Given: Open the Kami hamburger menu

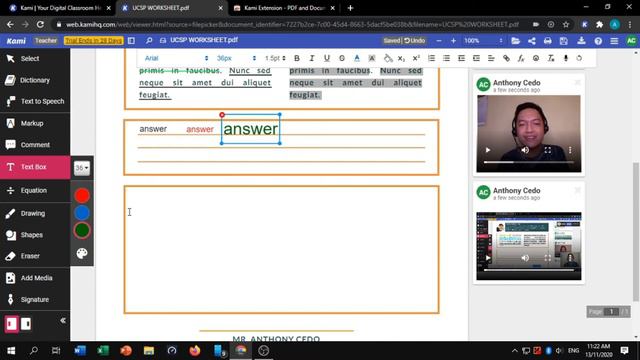Looking at the screenshot, I should pos(614,41).
